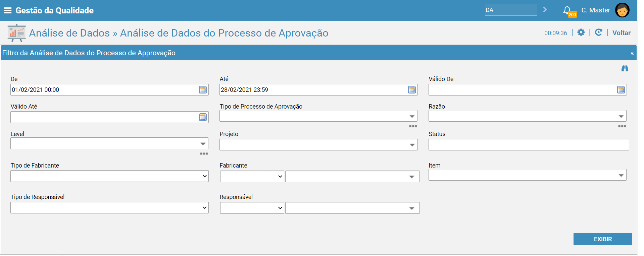Screen dimensions: 644x256
Task: Open the Tipo de Responsável select
Action: coord(109,208)
